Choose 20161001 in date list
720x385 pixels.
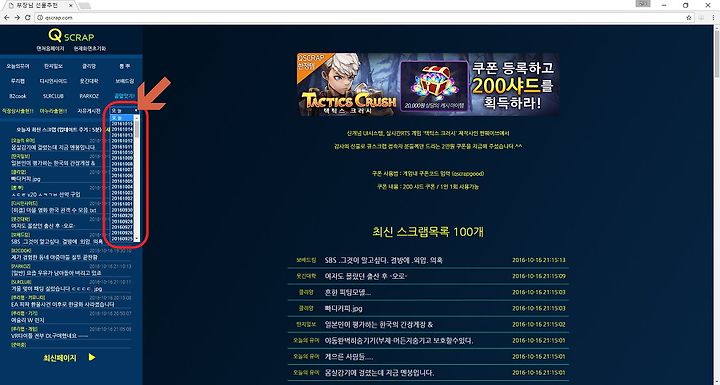click(x=122, y=204)
